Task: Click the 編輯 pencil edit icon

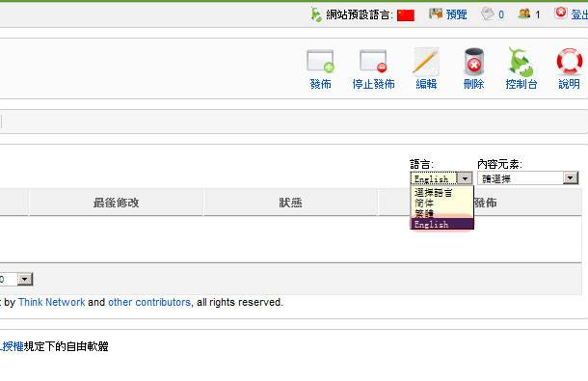Action: (426, 61)
